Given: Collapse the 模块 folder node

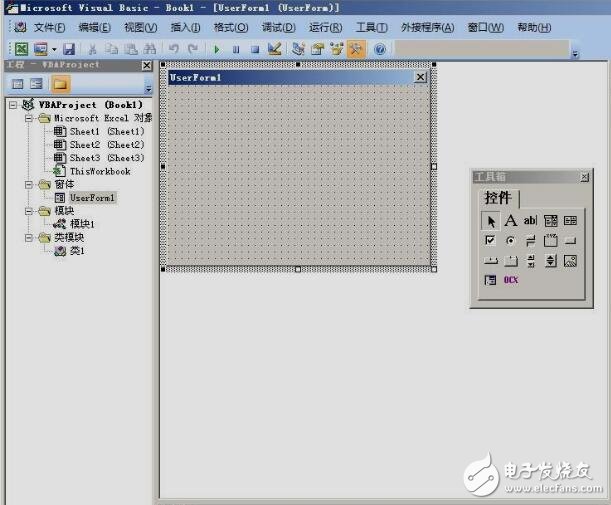Looking at the screenshot, I should click(28, 211).
